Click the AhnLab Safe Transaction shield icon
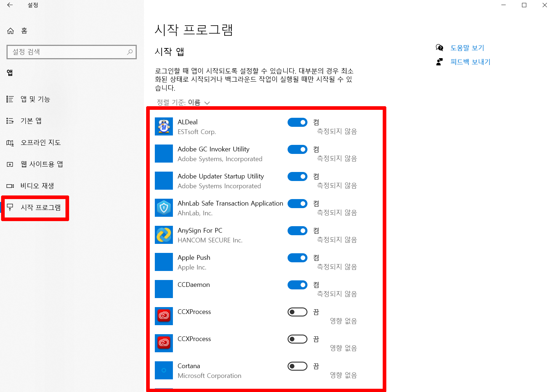Image resolution: width=552 pixels, height=392 pixels. (x=164, y=208)
